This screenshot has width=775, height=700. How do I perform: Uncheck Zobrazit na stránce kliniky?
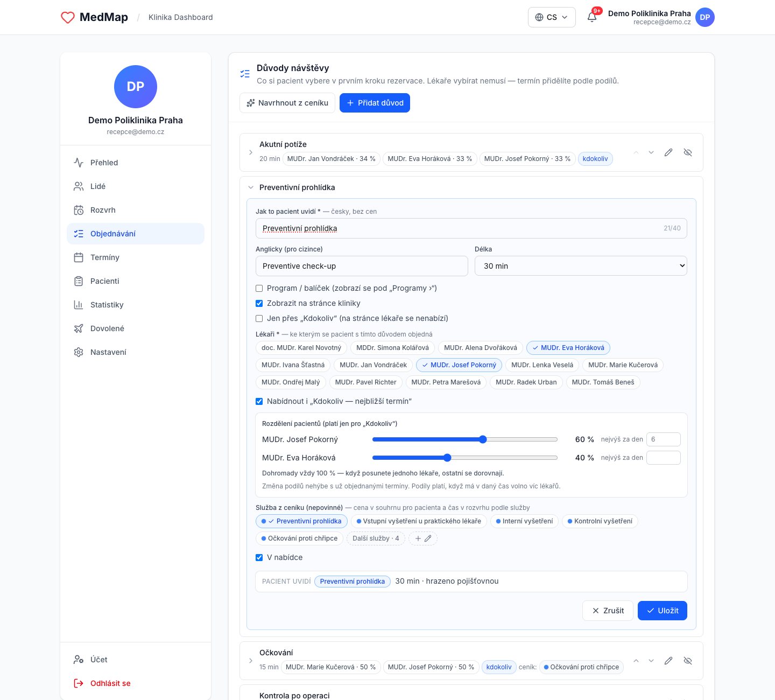click(259, 304)
